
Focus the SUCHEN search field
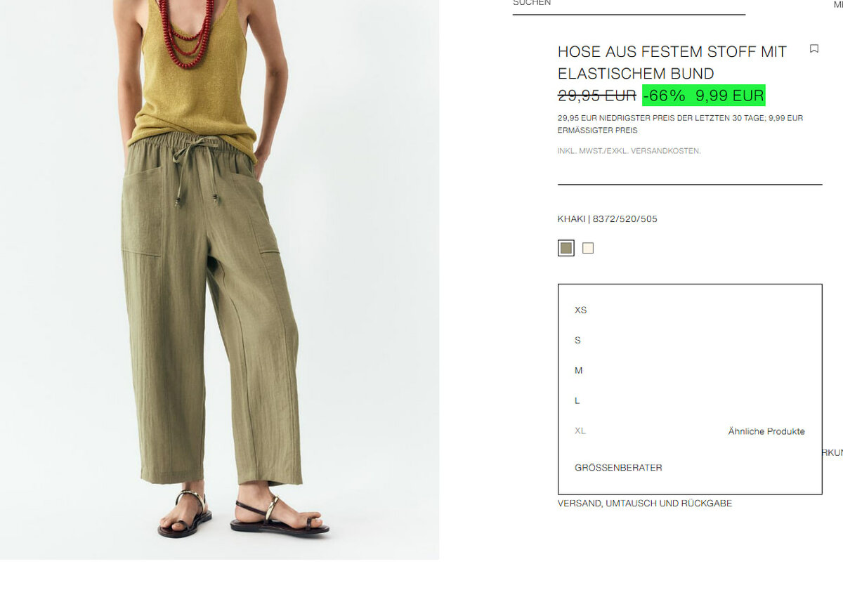click(629, 6)
